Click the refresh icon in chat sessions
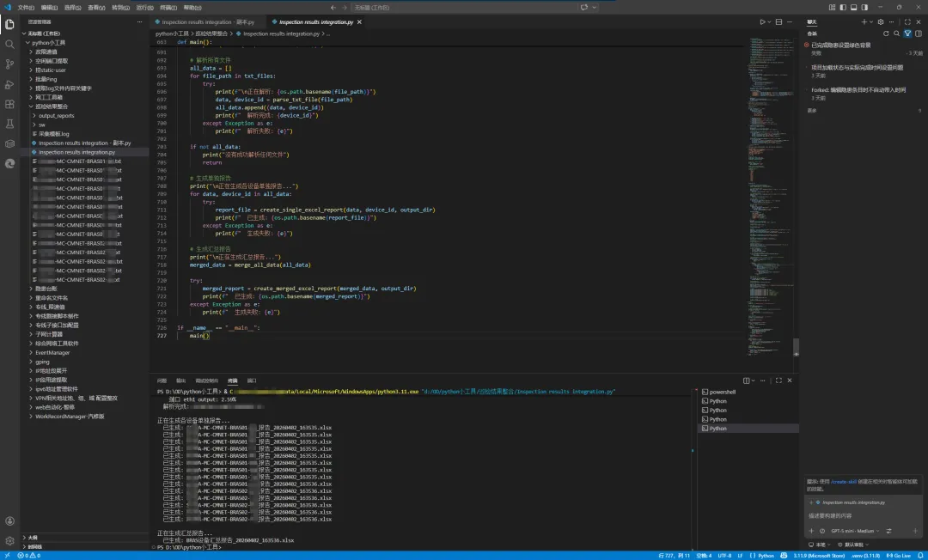Viewport: 928px width, 560px height. click(x=886, y=33)
